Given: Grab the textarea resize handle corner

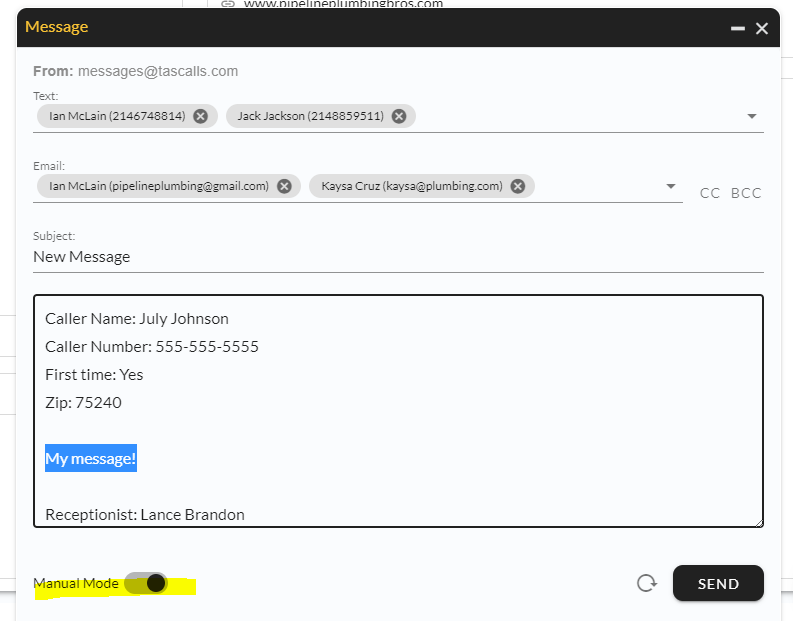Looking at the screenshot, I should [759, 523].
